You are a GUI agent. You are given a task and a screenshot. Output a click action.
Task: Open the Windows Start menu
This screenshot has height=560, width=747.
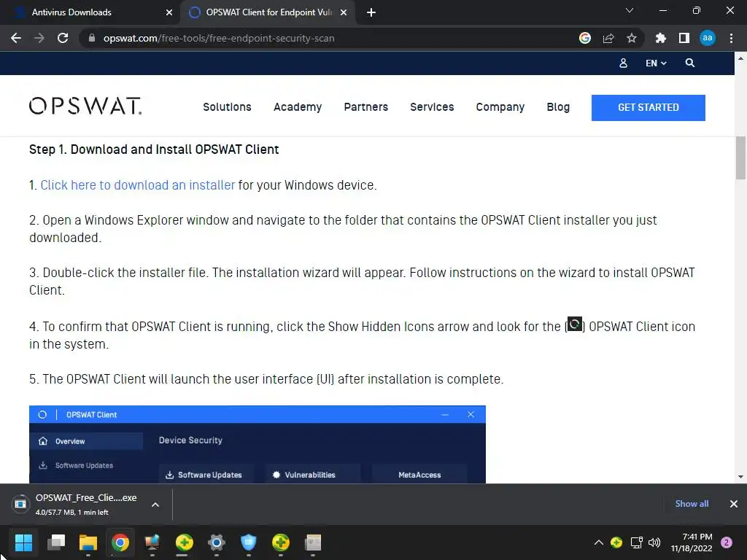[23, 542]
